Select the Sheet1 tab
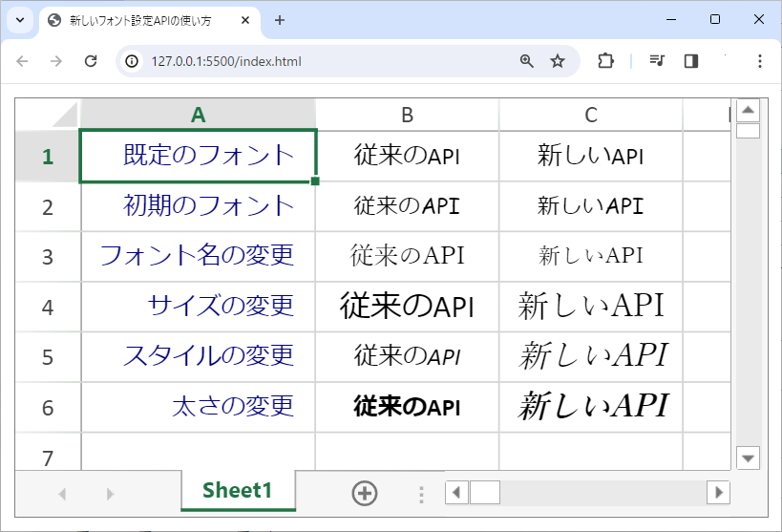This screenshot has width=782, height=532. [x=238, y=490]
